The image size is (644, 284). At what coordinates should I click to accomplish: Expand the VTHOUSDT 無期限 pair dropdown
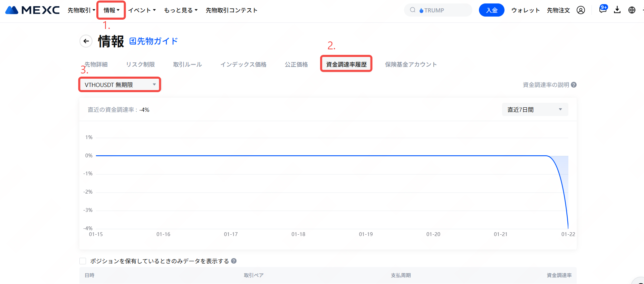pos(119,85)
